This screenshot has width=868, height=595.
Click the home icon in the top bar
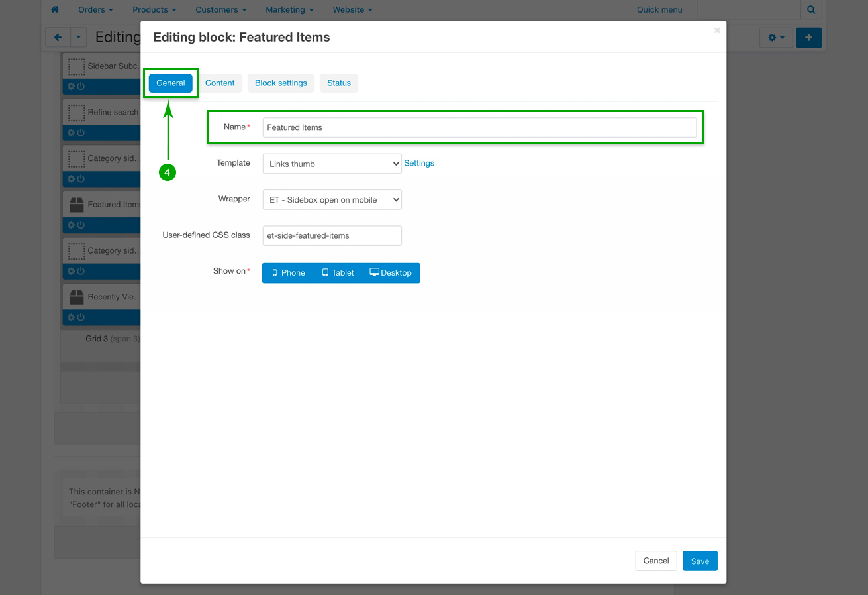coord(55,10)
